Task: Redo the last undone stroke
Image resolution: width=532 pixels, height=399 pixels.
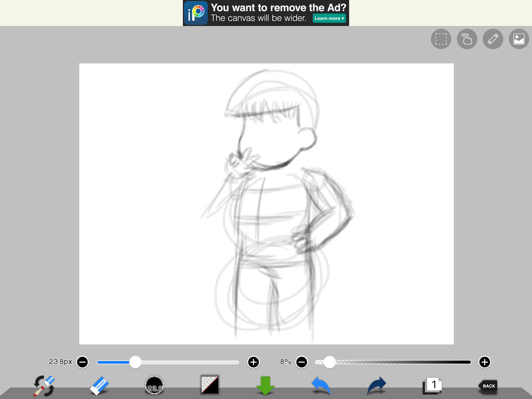Action: point(376,386)
